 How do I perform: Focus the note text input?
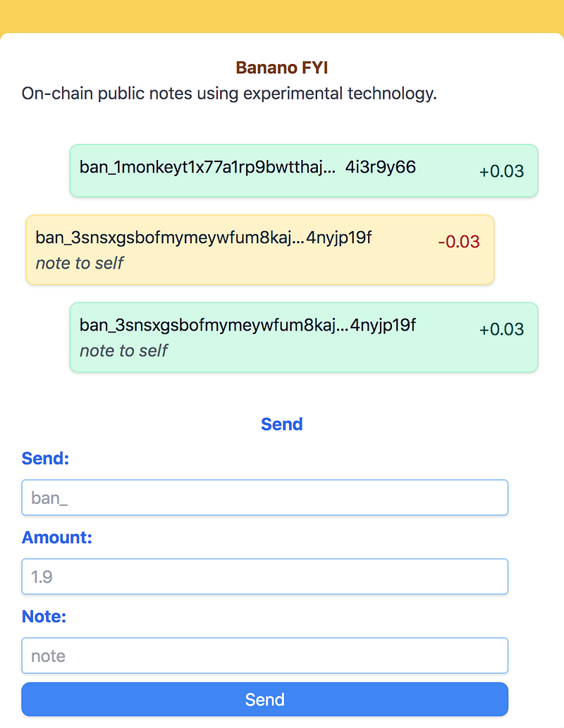click(265, 655)
